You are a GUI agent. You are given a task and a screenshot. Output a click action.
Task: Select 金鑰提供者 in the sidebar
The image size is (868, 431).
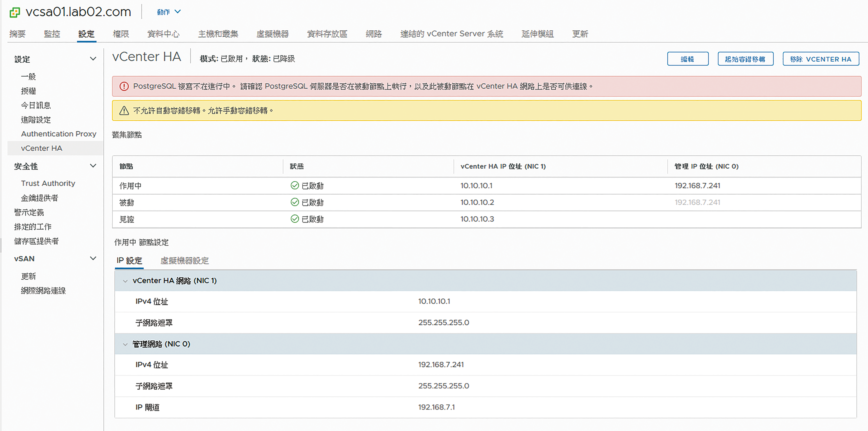[x=39, y=198]
